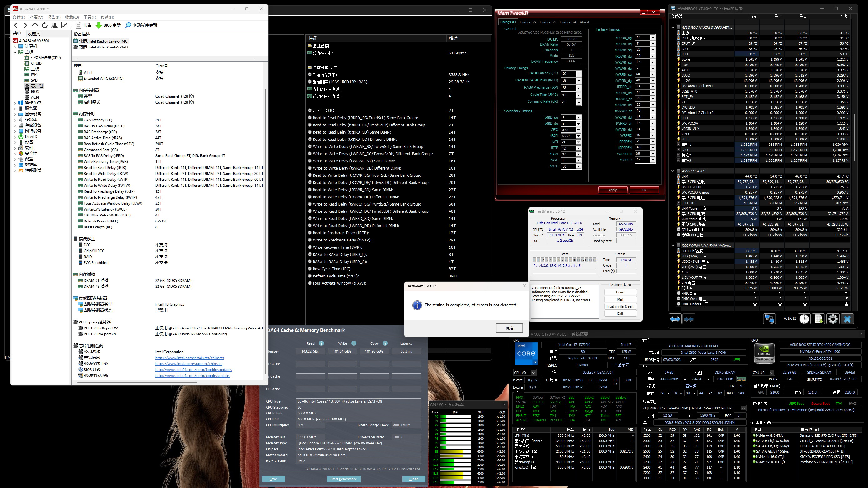This screenshot has height=488, width=868.
Task: Click the green BIOS 更新 arrow icon
Action: point(99,25)
